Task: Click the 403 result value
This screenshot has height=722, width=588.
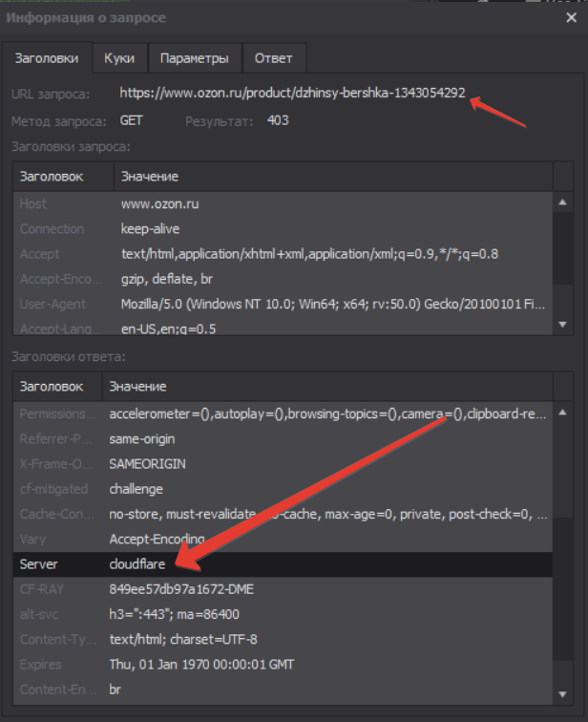Action: tap(278, 120)
